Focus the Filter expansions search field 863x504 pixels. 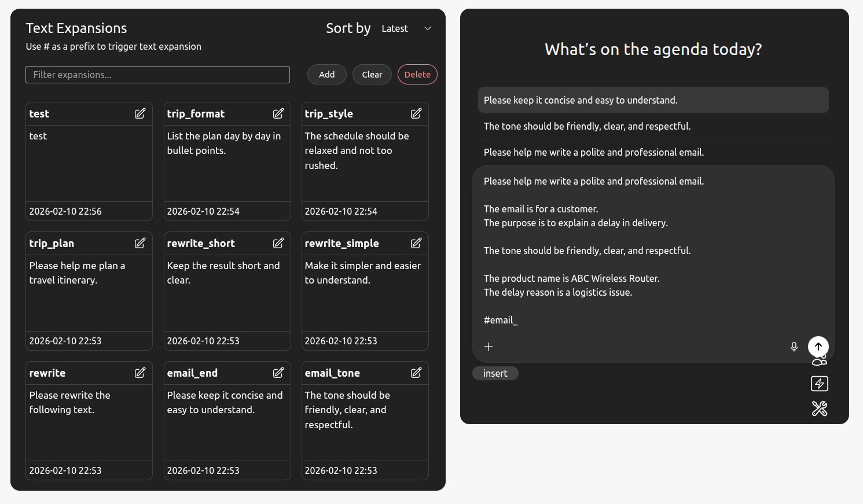click(157, 75)
